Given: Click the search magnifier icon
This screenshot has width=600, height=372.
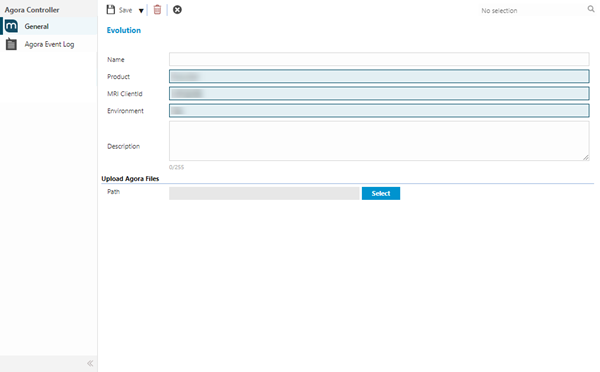Looking at the screenshot, I should (591, 9).
